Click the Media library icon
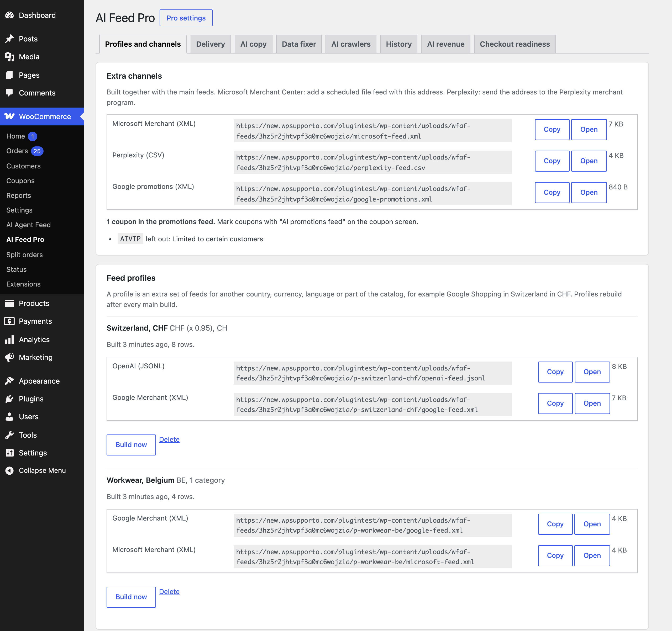672x631 pixels. click(x=9, y=57)
